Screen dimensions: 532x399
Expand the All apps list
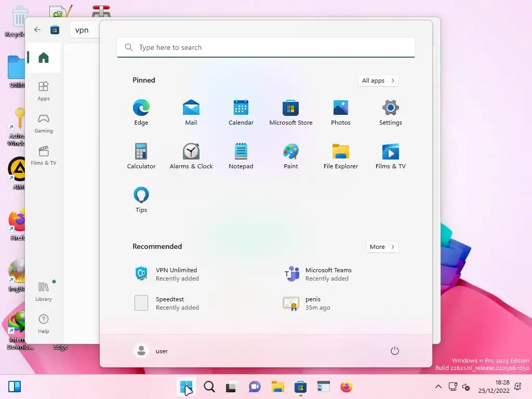pyautogui.click(x=378, y=81)
